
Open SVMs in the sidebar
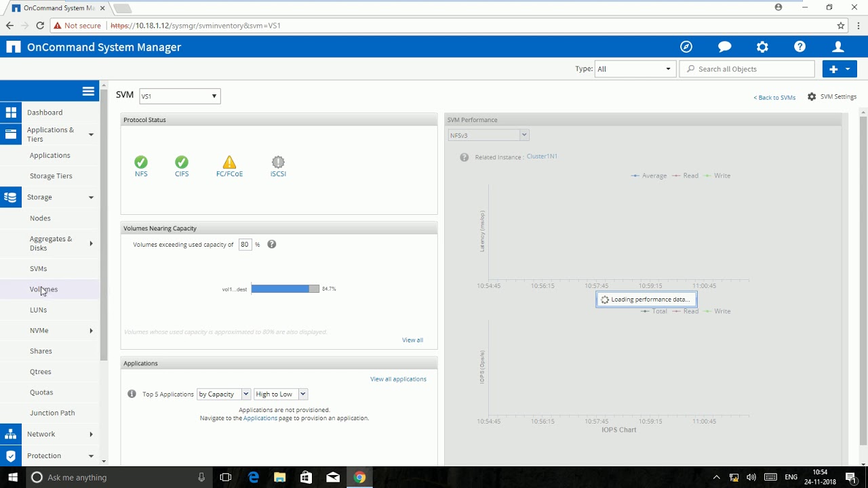pyautogui.click(x=38, y=269)
